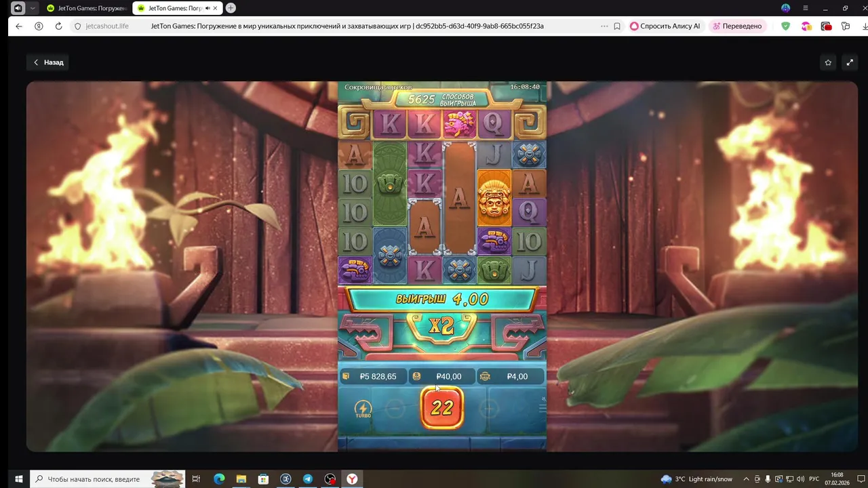Open Yandex Browser taskbar icon

(352, 479)
